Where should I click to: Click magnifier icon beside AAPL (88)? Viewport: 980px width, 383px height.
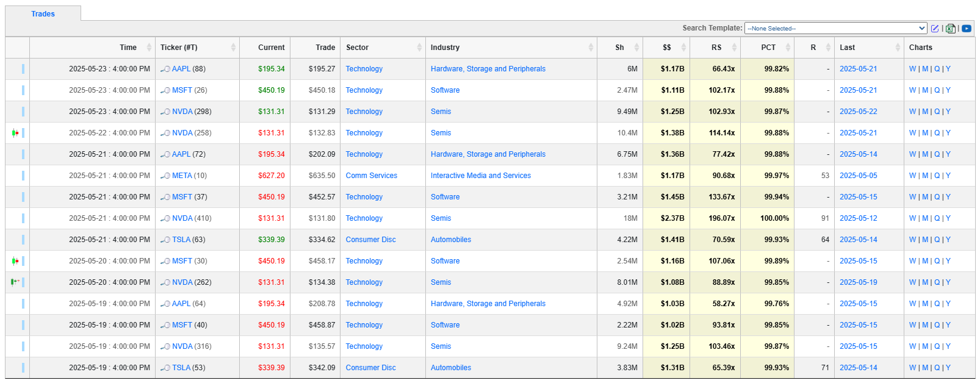pyautogui.click(x=165, y=69)
